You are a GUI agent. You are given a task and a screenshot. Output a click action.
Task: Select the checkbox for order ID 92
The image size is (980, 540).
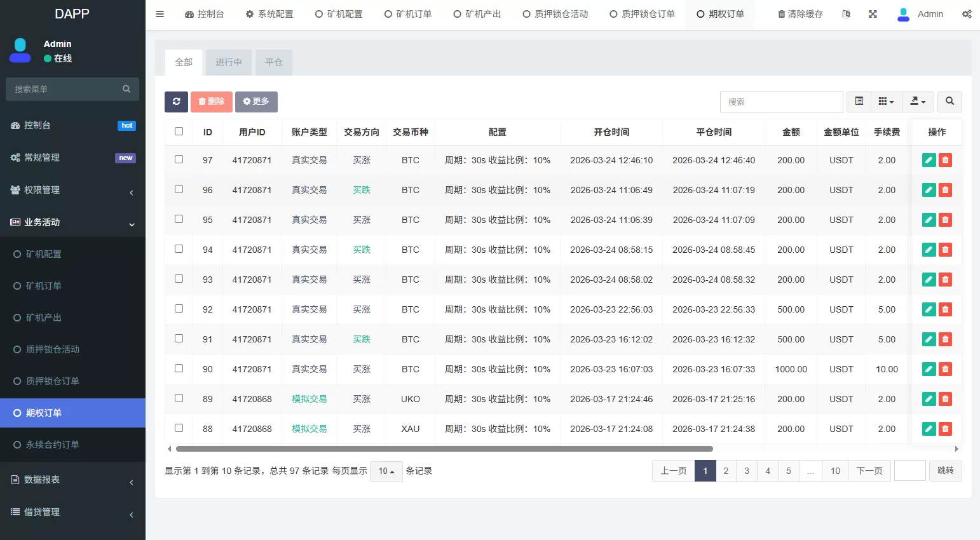[179, 309]
